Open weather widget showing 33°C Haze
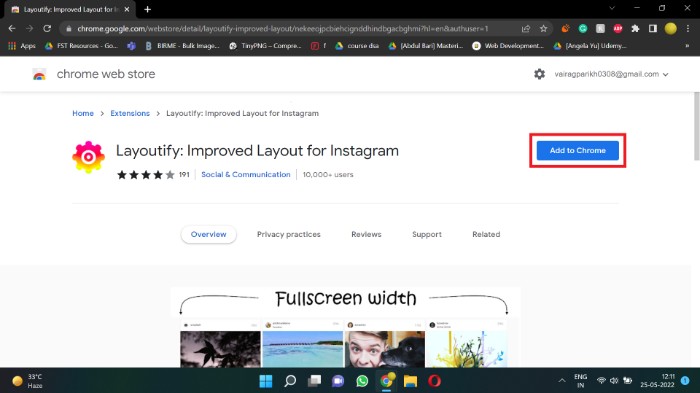 [28, 381]
